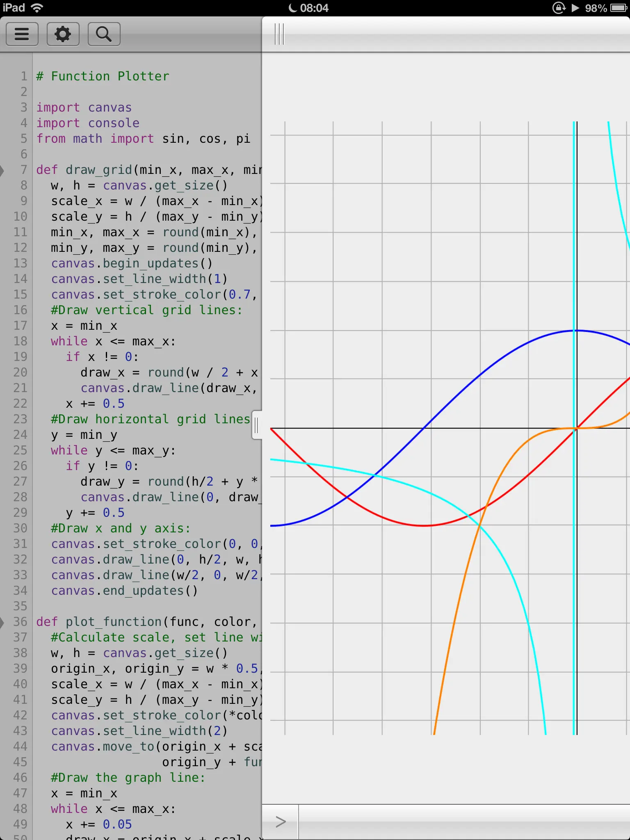Tap the play indicator in status bar
Viewport: 630px width, 840px height.
pyautogui.click(x=575, y=8)
